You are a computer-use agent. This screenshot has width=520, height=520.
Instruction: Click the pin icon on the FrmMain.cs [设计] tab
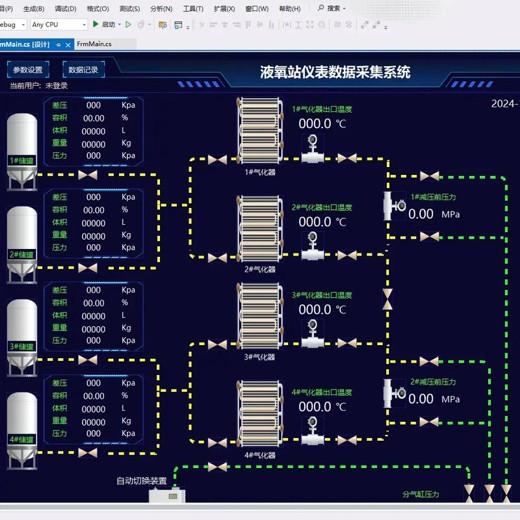point(58,45)
